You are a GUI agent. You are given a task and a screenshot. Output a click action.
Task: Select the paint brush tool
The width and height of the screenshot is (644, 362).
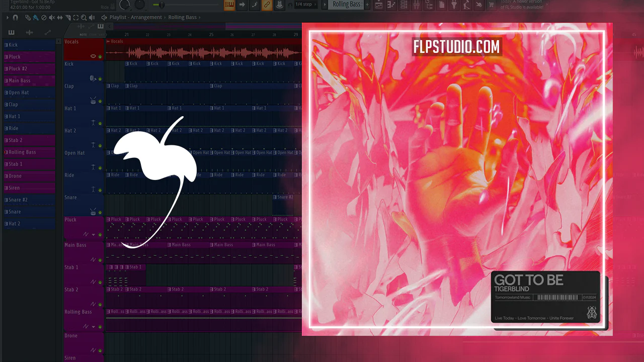coord(36,18)
